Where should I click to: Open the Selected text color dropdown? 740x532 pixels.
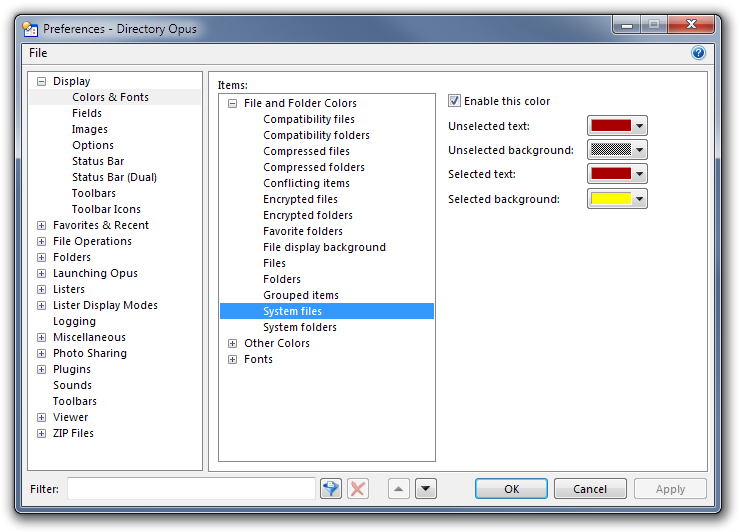pyautogui.click(x=639, y=174)
